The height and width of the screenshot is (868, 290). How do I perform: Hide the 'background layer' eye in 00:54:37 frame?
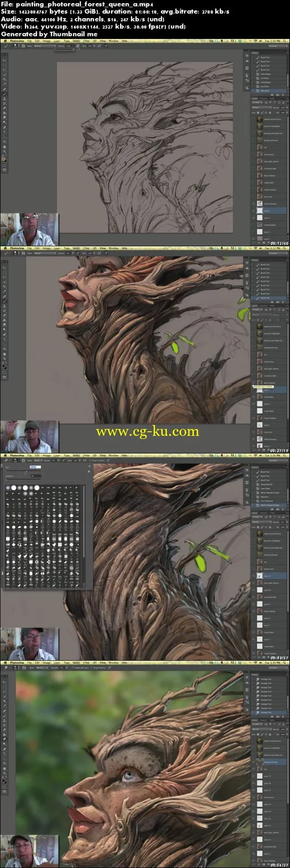pos(254,763)
